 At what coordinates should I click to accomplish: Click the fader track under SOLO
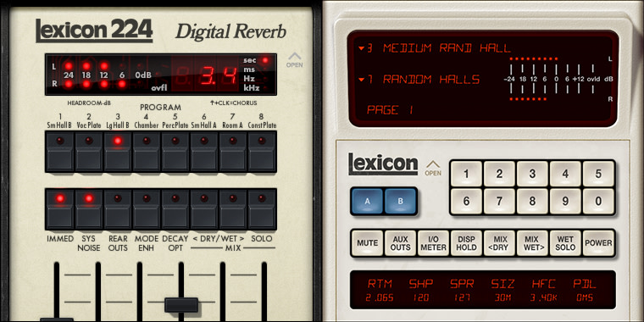pyautogui.click(x=264, y=292)
